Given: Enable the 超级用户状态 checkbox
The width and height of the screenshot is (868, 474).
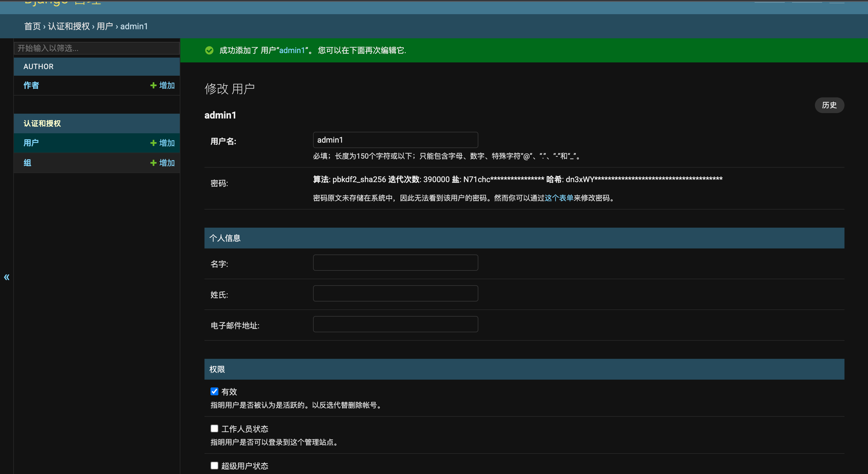Looking at the screenshot, I should (214, 465).
